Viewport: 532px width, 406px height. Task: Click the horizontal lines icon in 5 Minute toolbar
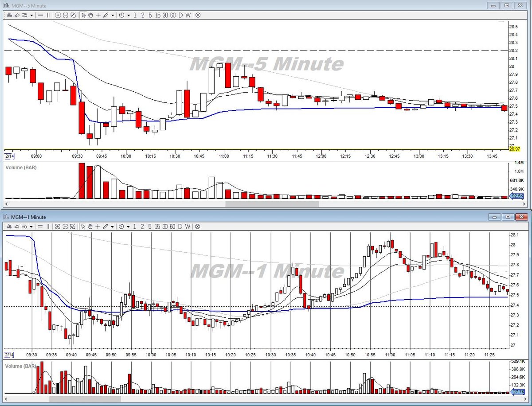coord(40,15)
